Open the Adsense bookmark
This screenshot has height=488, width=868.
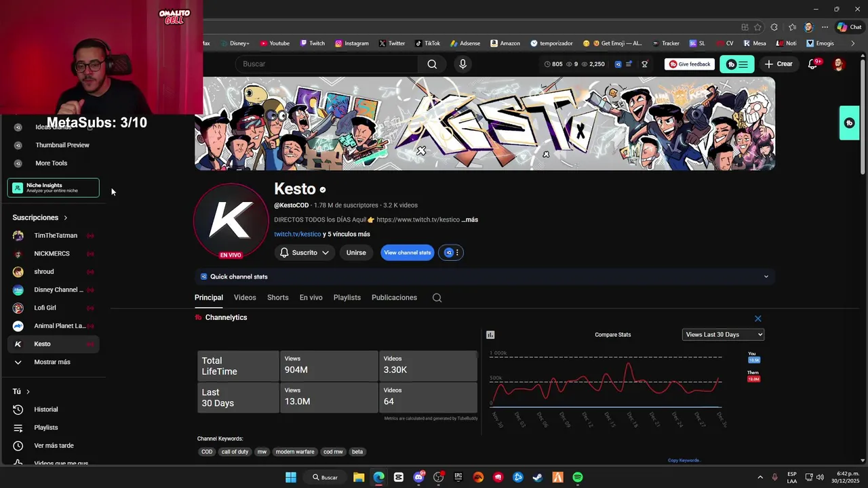pyautogui.click(x=465, y=43)
